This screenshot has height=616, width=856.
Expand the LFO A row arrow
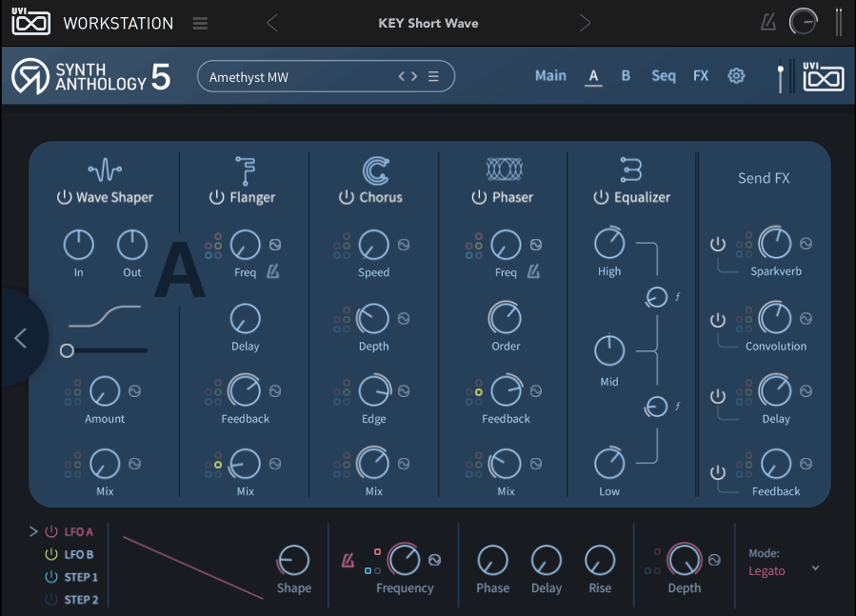33,531
